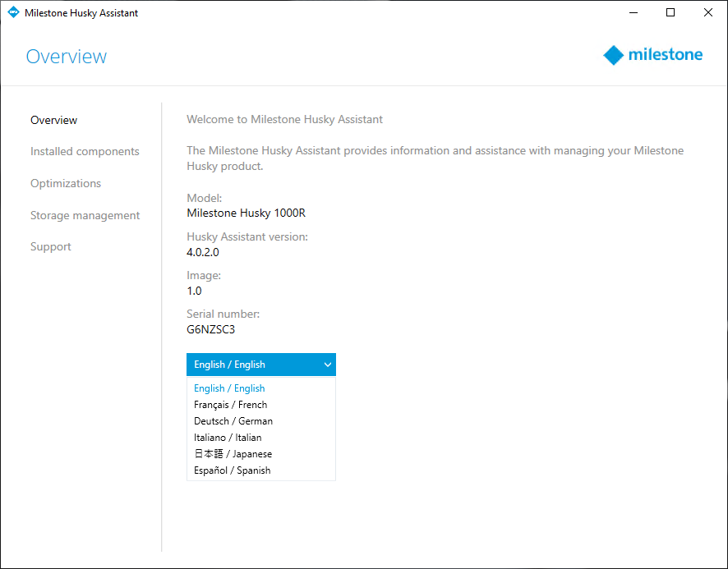The height and width of the screenshot is (569, 728).
Task: Click the Milestone Husky Assistant title bar icon
Action: pos(12,13)
